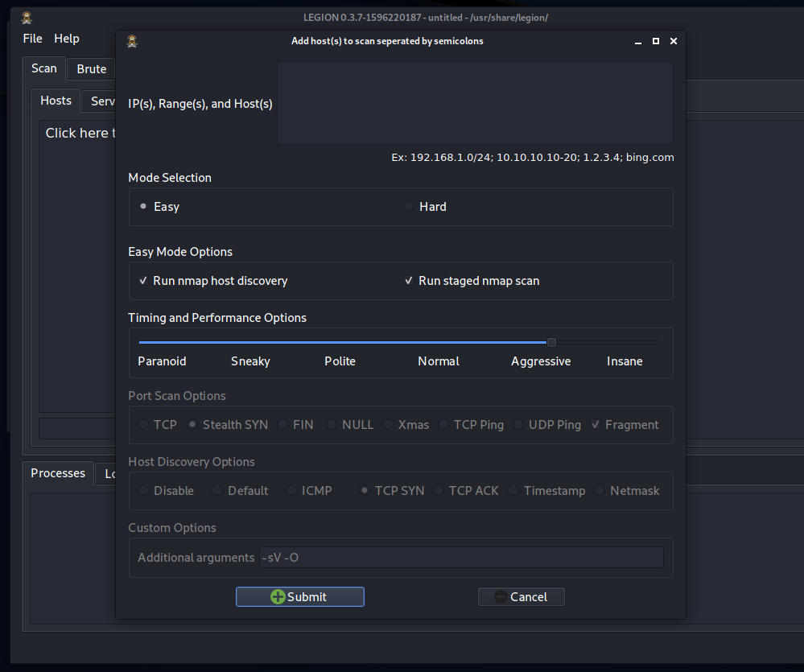Click the Legion icon in main window title bar
Screen dimensions: 804x672
tap(27, 18)
